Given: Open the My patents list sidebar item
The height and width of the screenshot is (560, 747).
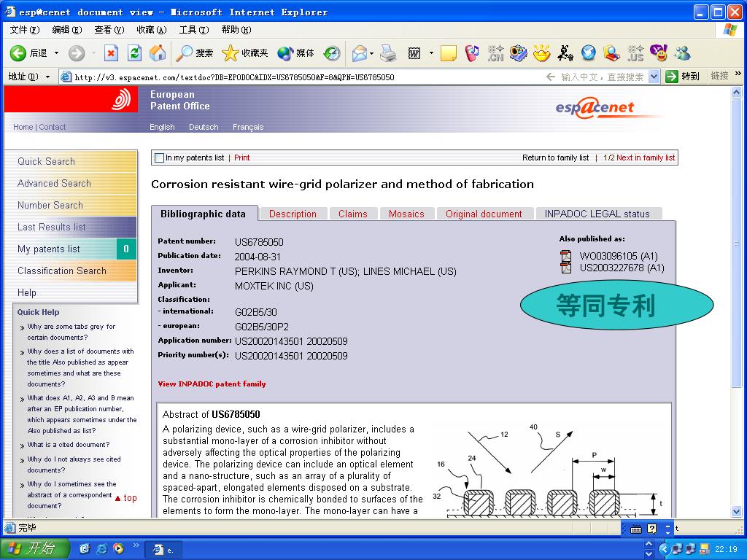Looking at the screenshot, I should 71,249.
